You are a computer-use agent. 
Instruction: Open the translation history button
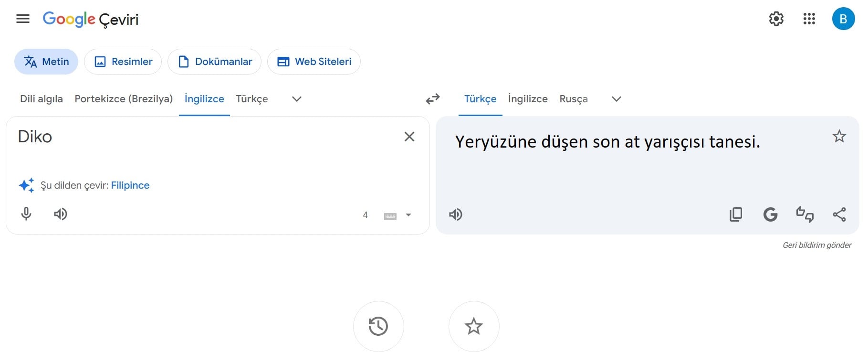[x=378, y=326]
